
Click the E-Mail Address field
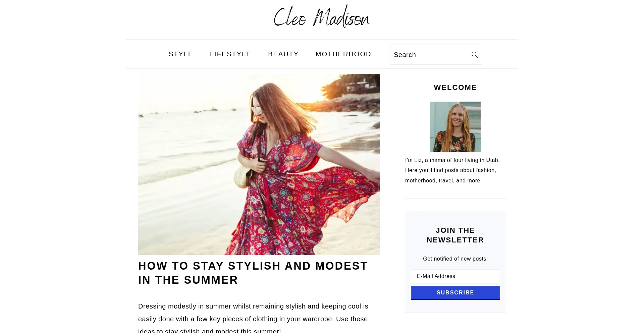point(455,276)
